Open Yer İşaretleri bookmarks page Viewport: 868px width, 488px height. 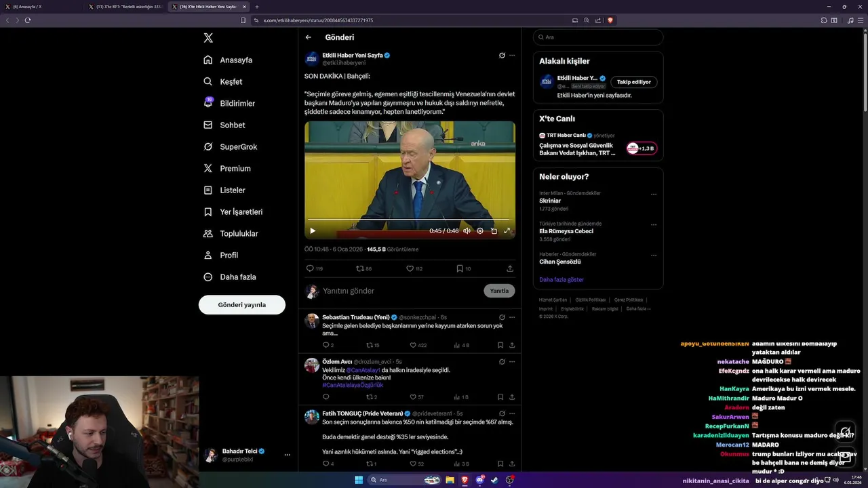click(233, 211)
